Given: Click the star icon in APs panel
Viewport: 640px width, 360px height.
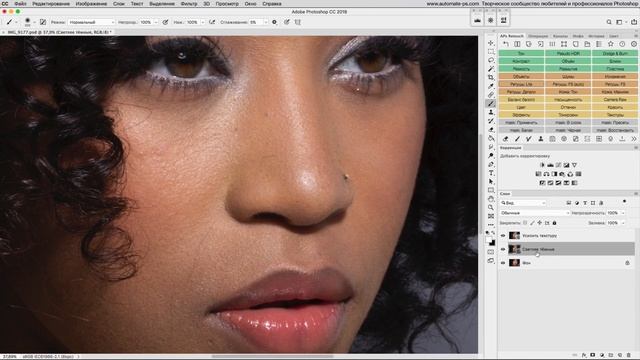Looking at the screenshot, I should point(611,44).
